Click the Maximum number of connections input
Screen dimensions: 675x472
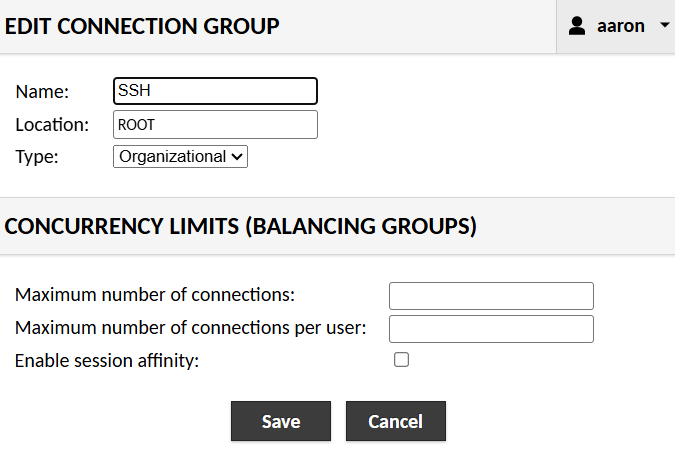pyautogui.click(x=491, y=296)
